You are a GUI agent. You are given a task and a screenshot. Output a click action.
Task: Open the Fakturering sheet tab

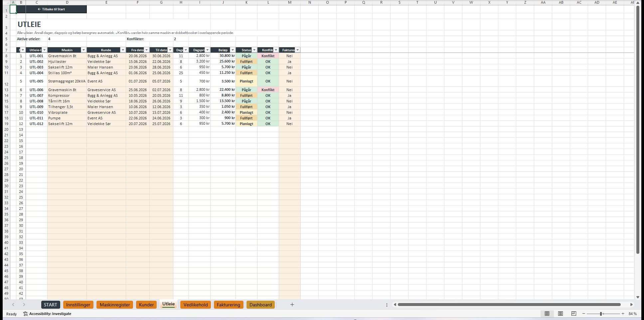[x=229, y=305]
